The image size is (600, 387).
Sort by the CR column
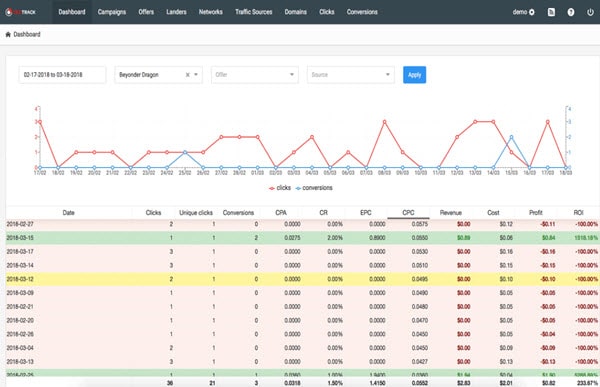click(x=323, y=213)
